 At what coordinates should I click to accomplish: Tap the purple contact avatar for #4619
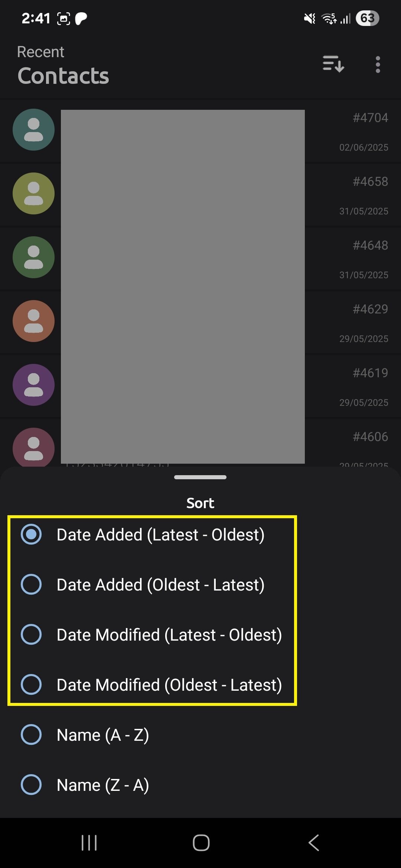[33, 385]
